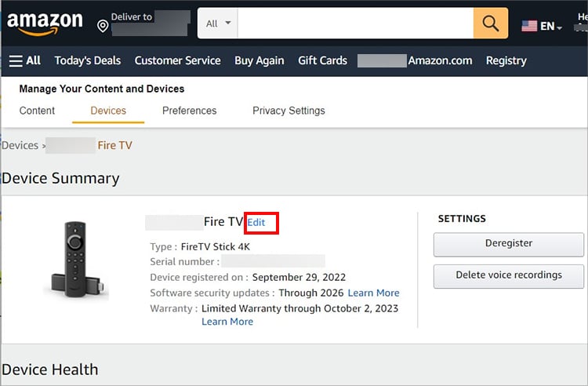
Task: Open the EN language dropdown
Action: tap(551, 26)
